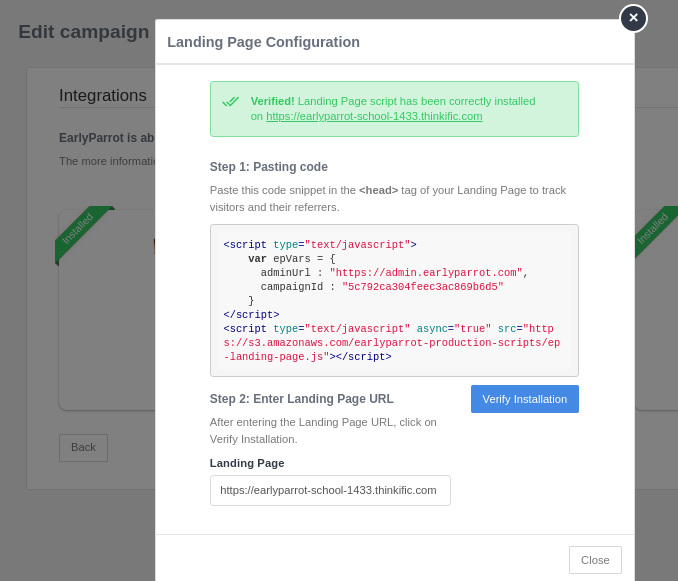Click the Back button on the Integrations page

click(x=83, y=447)
